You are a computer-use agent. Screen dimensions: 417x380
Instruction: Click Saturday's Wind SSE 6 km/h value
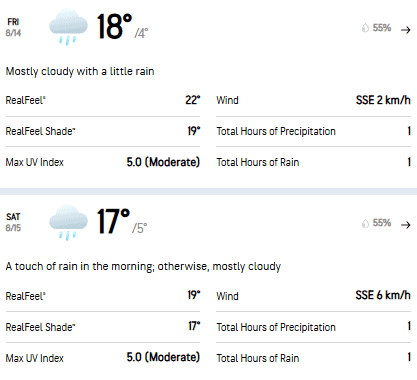click(x=383, y=295)
